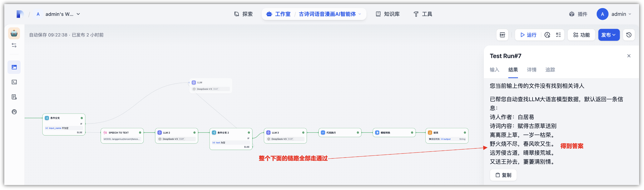View run history clock icon
This screenshot has height=190, width=644.
[547, 35]
